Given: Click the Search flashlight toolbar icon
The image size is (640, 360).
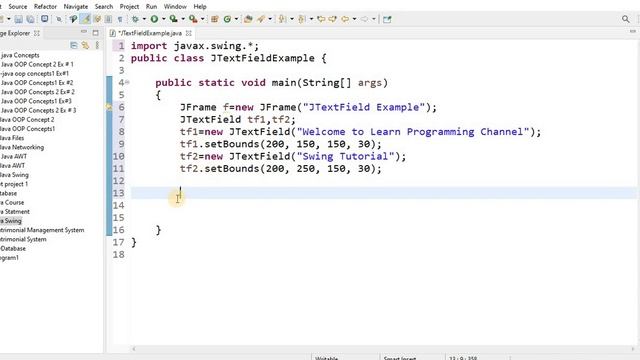Looking at the screenshot, I should (x=261, y=19).
